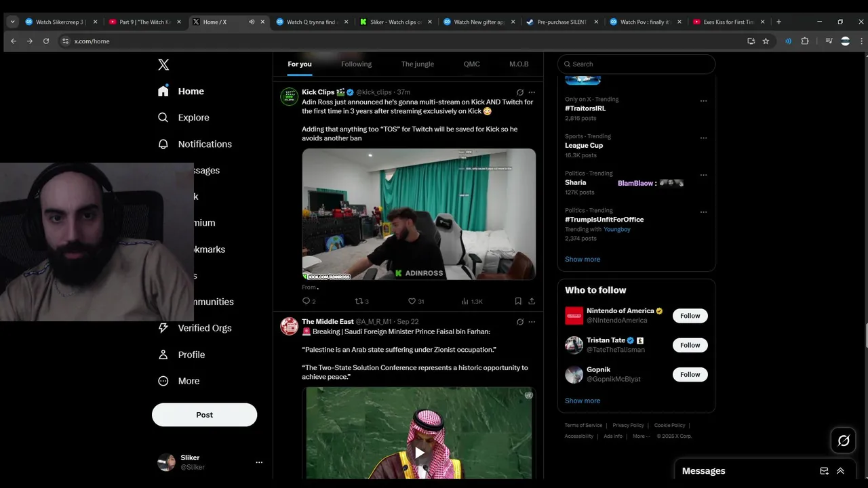This screenshot has width=868, height=488.
Task: Open the Notifications bell in the sidebar
Action: click(163, 144)
